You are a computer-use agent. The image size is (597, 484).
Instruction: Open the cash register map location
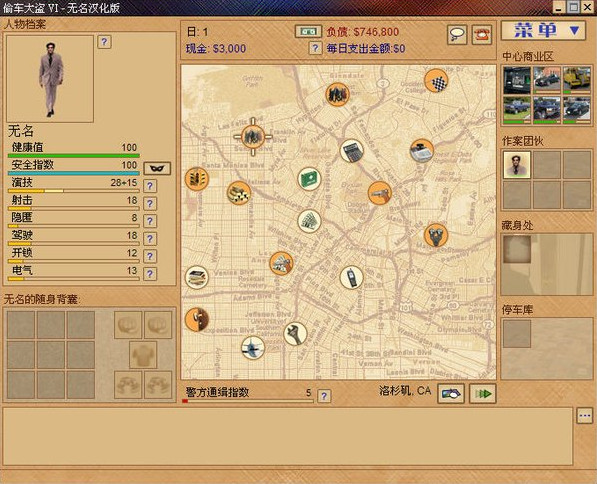point(422,150)
